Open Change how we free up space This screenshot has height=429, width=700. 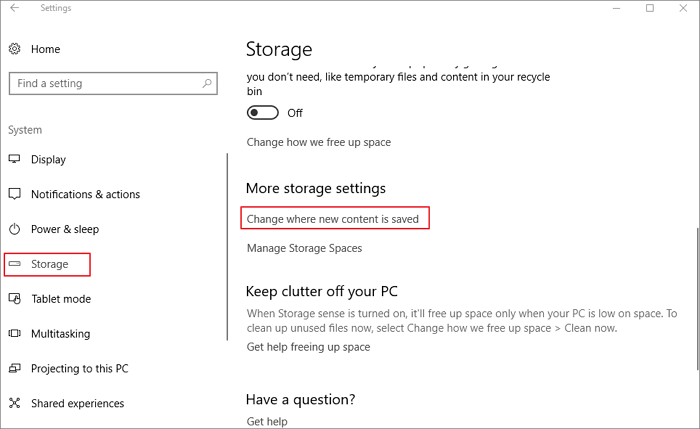(x=318, y=142)
